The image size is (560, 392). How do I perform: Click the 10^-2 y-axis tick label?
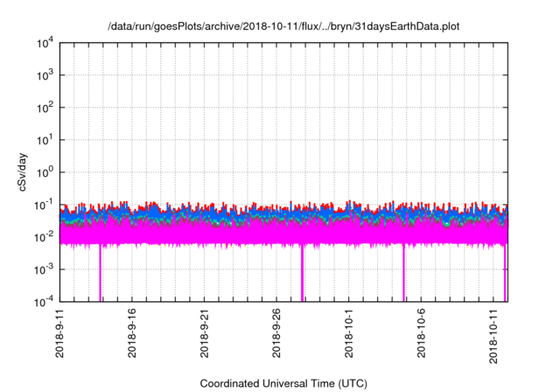[x=45, y=237]
